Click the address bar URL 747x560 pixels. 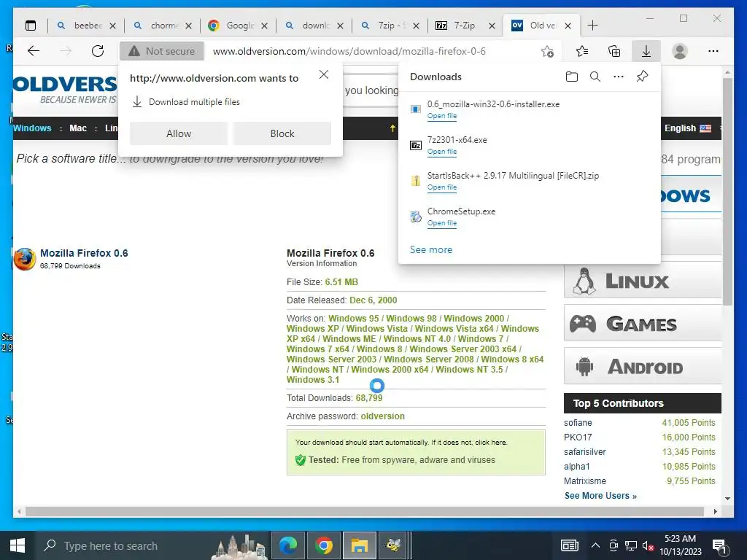point(349,51)
